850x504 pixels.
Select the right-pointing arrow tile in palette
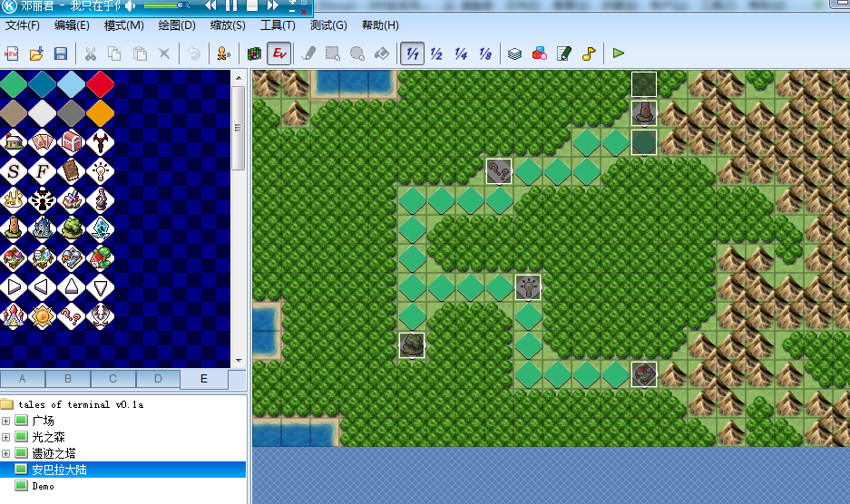pyautogui.click(x=14, y=286)
